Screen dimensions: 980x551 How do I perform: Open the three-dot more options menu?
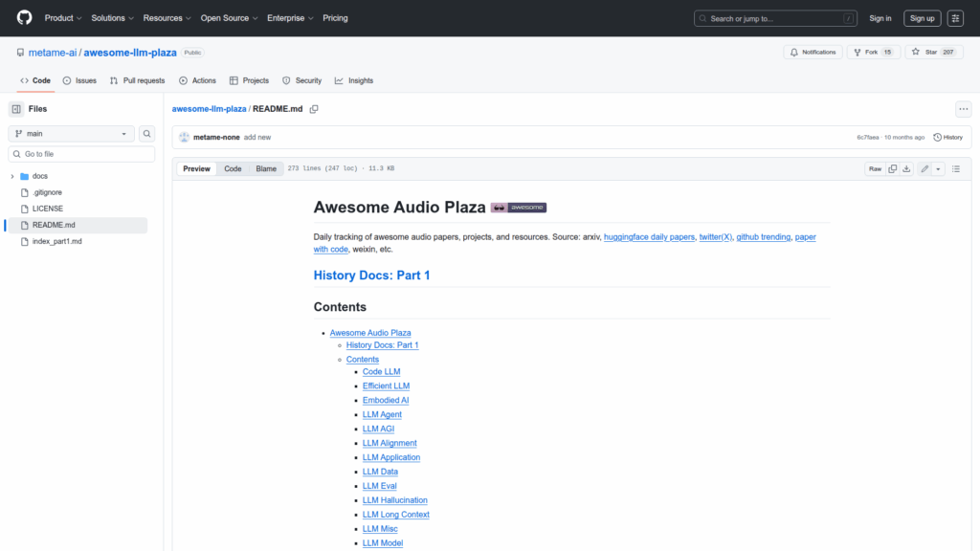coord(963,109)
